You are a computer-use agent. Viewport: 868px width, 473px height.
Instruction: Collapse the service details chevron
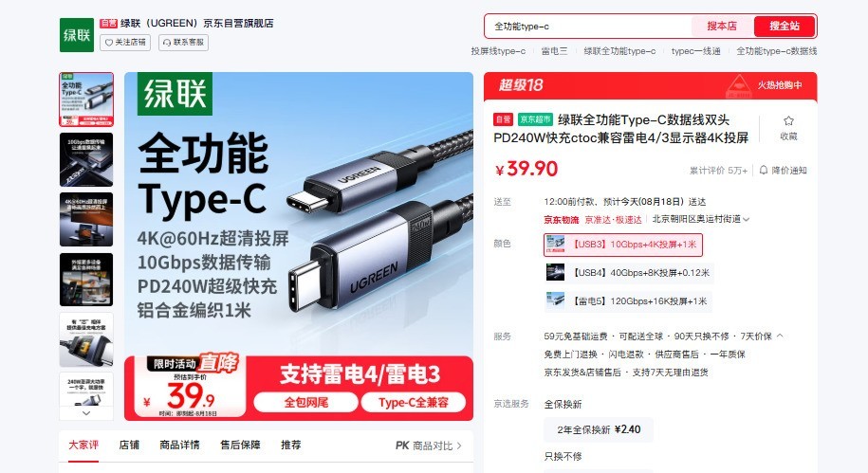click(780, 336)
